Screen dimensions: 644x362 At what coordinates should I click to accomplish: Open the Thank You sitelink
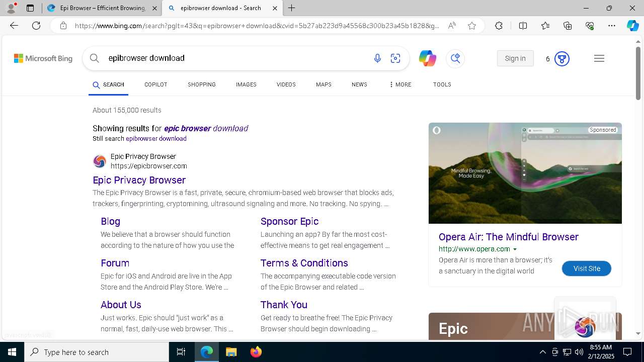284,305
